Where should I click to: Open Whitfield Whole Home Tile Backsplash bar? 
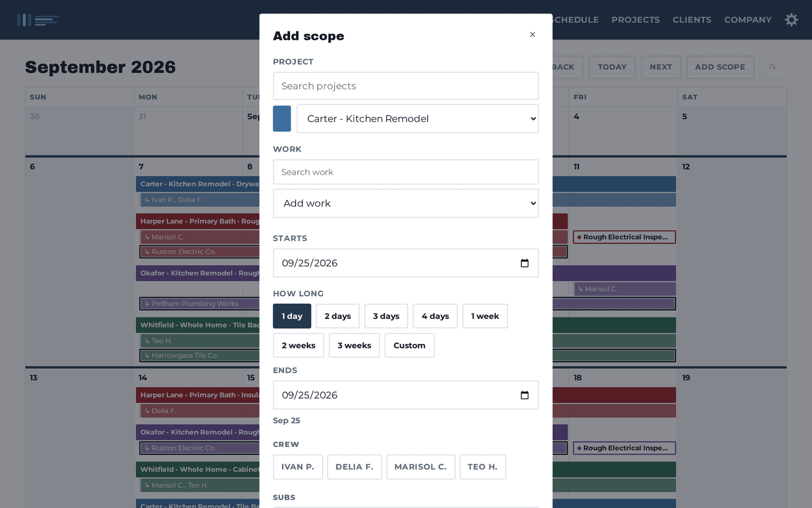pos(198,325)
